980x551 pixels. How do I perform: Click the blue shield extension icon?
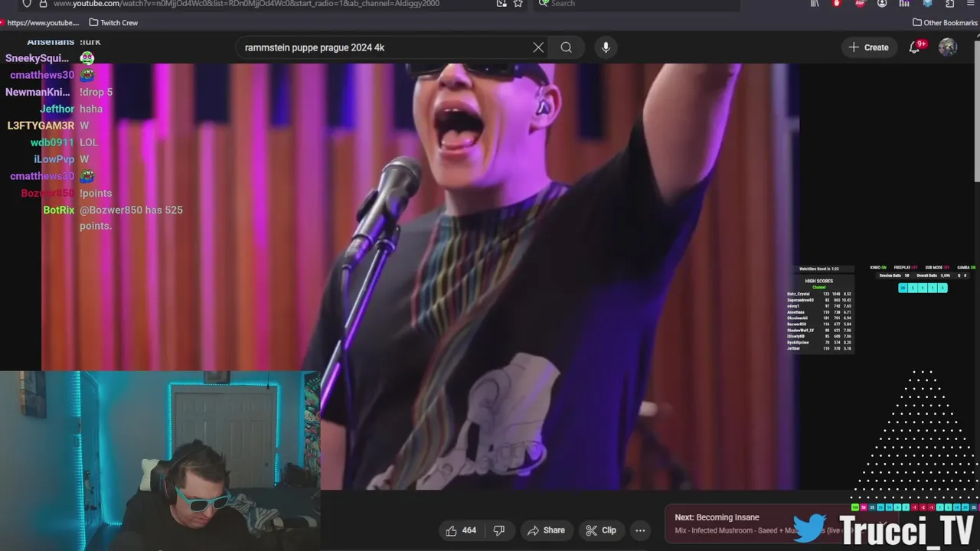pos(928,4)
